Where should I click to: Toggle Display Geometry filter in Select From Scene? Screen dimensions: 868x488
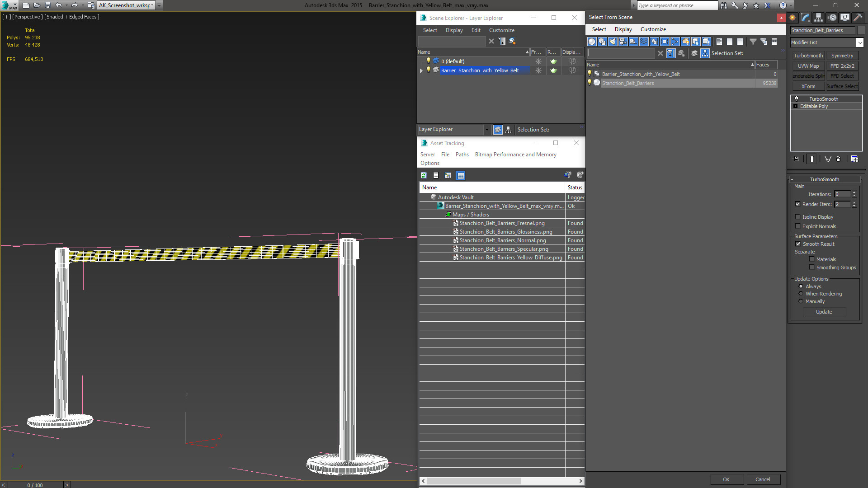coord(592,42)
